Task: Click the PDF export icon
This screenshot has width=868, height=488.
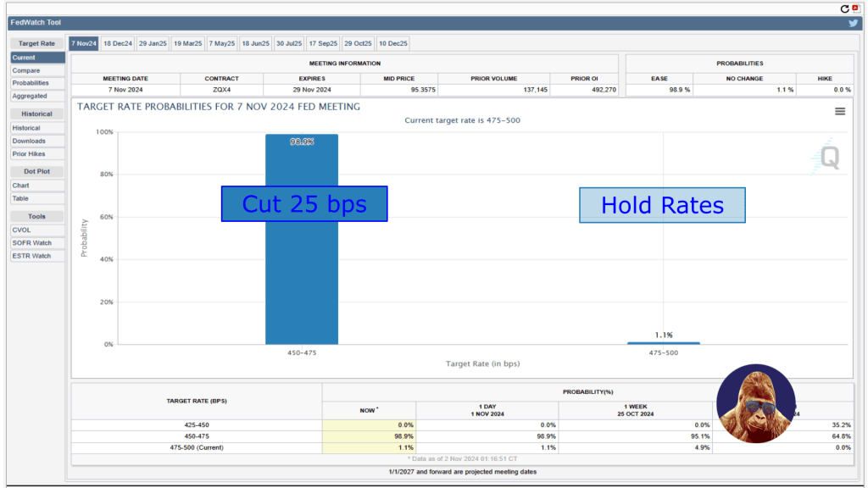Action: 854,8
